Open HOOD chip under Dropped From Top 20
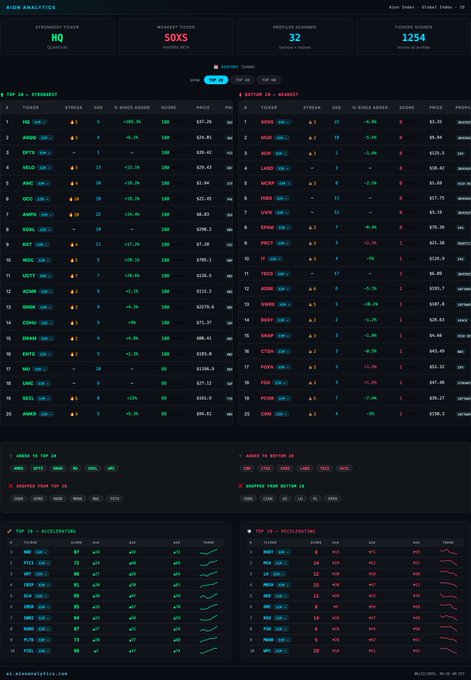This screenshot has width=471, height=680. point(58,499)
